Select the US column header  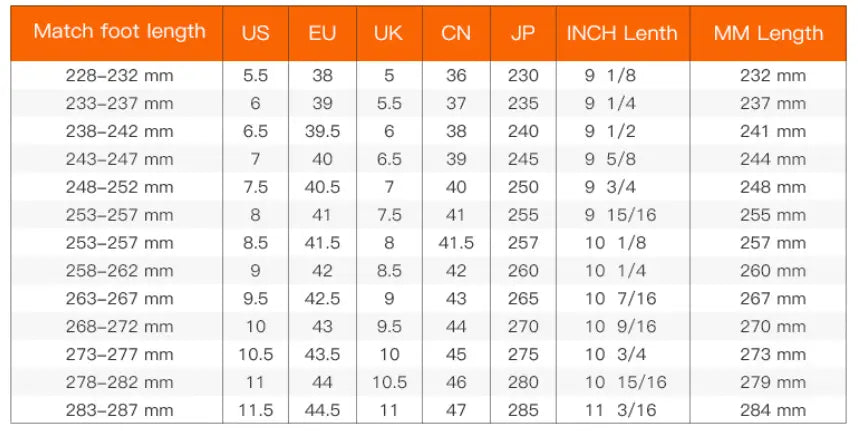point(256,33)
